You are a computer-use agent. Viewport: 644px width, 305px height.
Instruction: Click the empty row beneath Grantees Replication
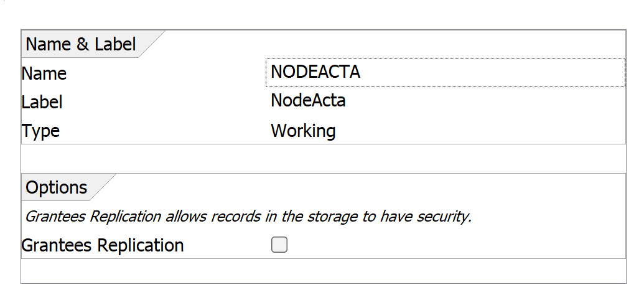(x=323, y=271)
